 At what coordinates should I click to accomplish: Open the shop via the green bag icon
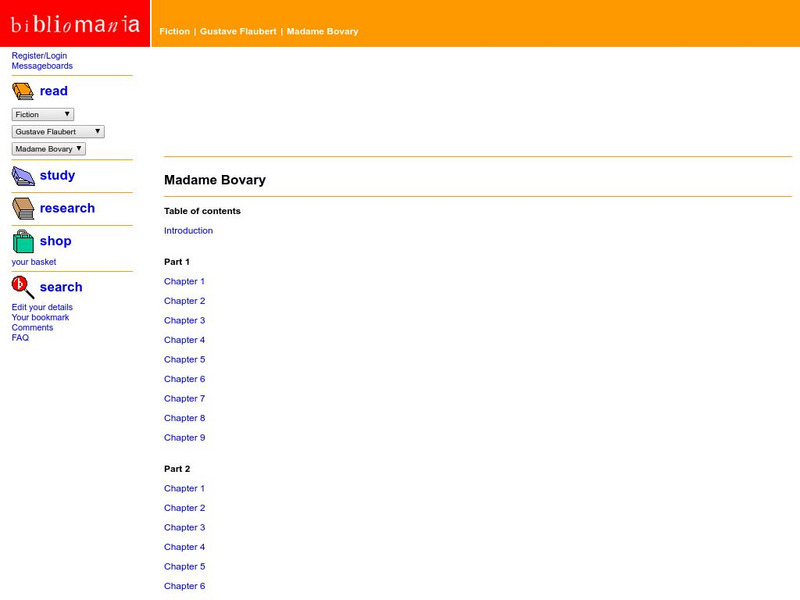21,240
